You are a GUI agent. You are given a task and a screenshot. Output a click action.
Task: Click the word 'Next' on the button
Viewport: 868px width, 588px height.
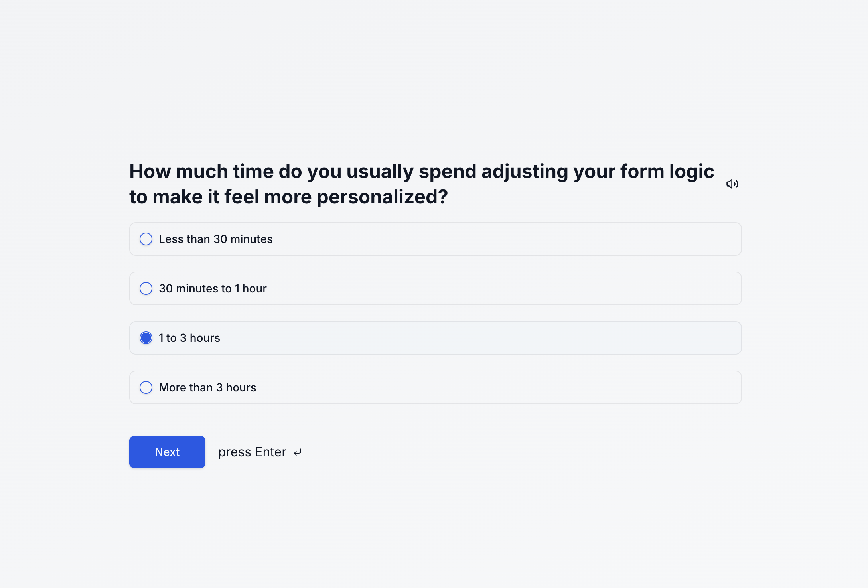point(167,452)
